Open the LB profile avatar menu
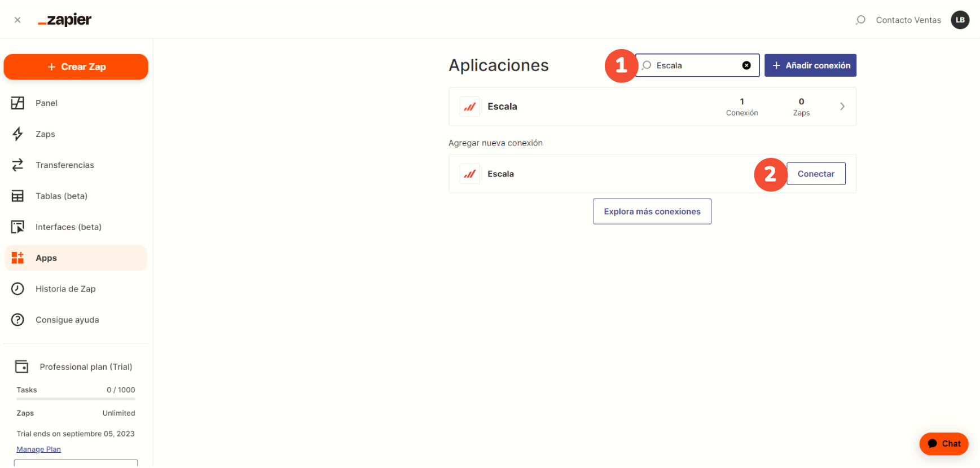Image resolution: width=980 pixels, height=468 pixels. [960, 20]
